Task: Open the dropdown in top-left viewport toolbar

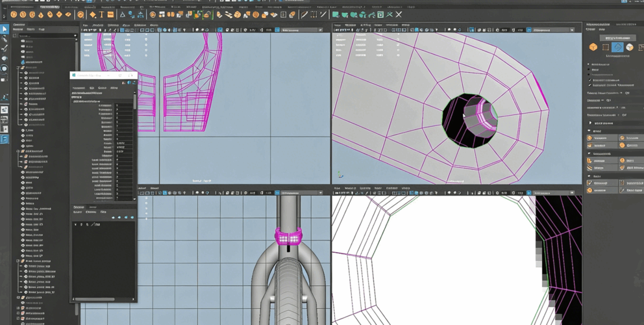Action: 301,30
